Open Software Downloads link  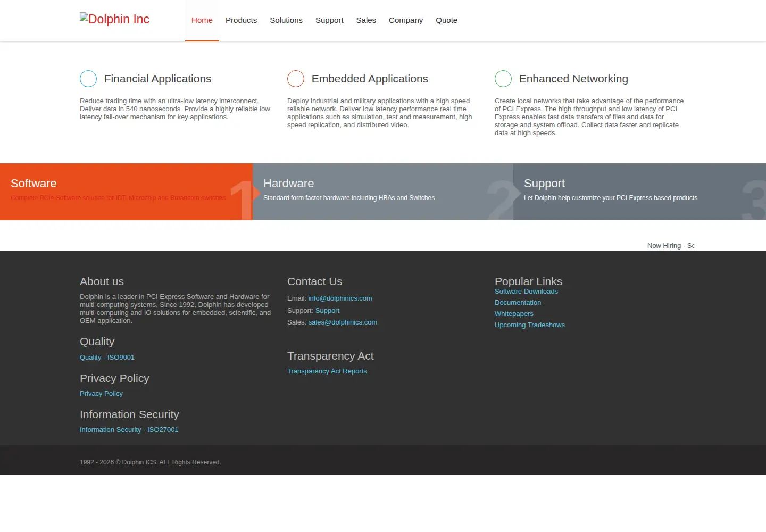click(x=526, y=292)
